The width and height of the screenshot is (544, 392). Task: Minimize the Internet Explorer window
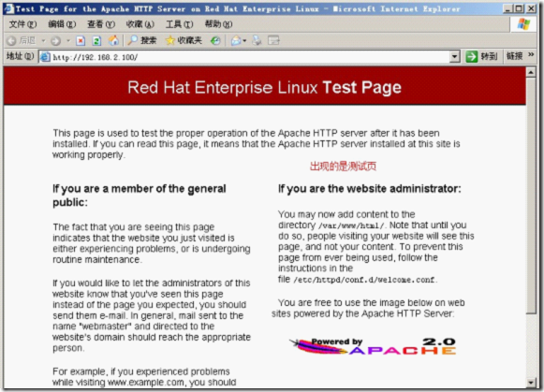[x=507, y=8]
